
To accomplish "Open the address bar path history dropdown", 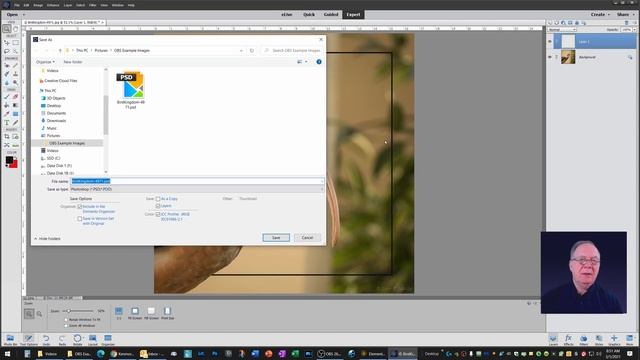I will (241, 51).
